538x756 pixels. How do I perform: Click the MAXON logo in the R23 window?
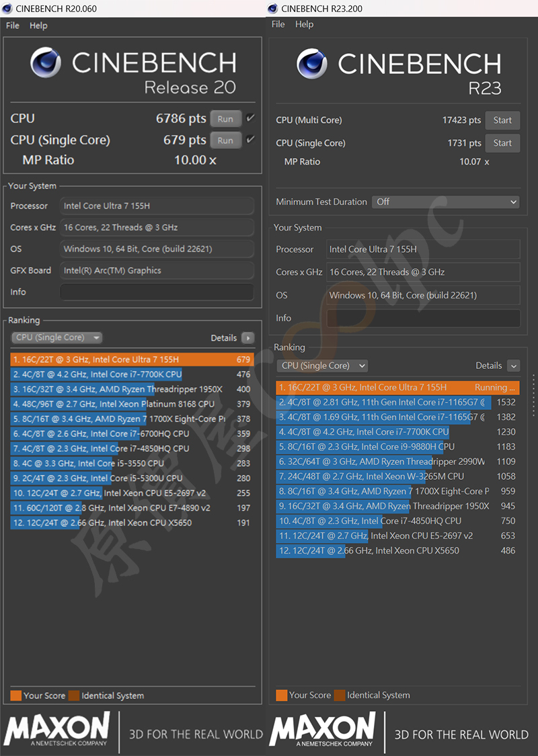(322, 730)
